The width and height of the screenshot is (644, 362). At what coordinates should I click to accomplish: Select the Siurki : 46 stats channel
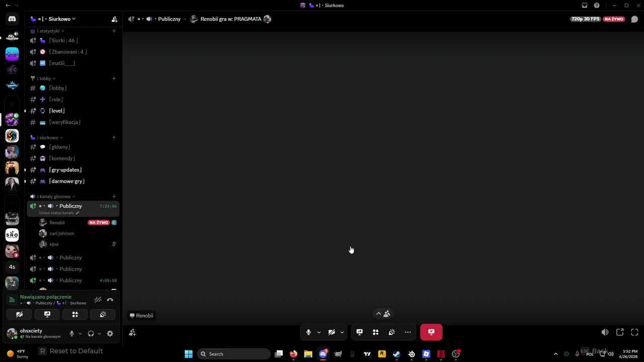[x=73, y=41]
